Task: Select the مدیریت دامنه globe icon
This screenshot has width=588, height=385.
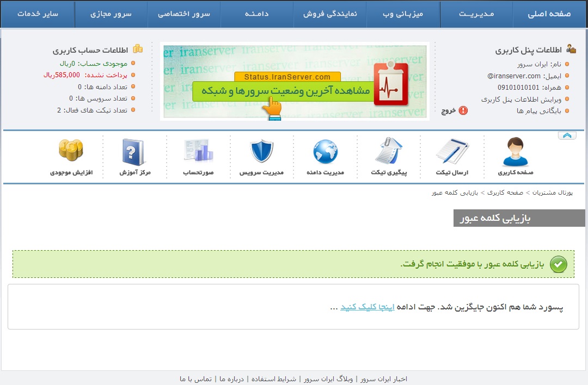Action: (325, 152)
